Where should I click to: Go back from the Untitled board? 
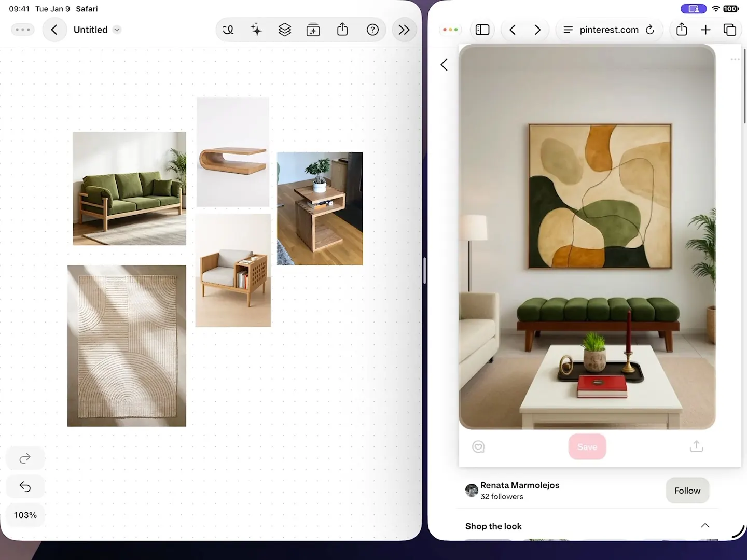tap(54, 30)
